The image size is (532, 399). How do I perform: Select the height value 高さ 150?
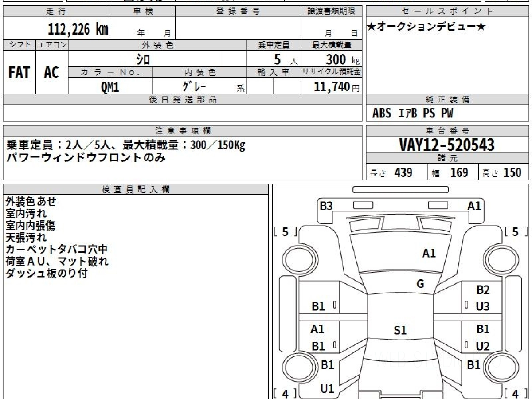[x=502, y=172]
